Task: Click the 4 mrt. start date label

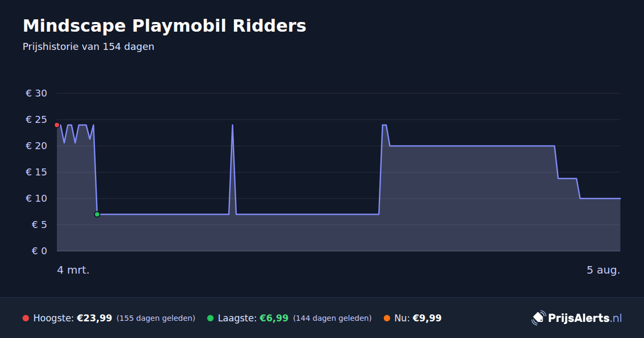Action: click(74, 270)
